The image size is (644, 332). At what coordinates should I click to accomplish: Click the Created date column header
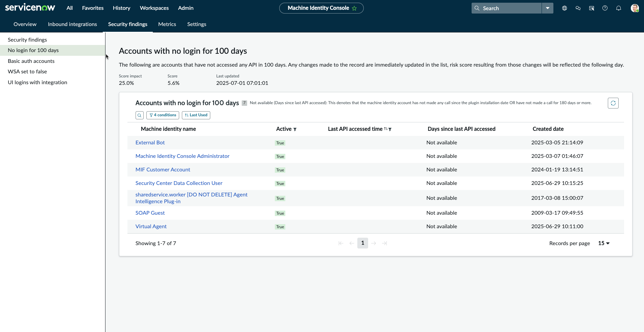(x=548, y=129)
